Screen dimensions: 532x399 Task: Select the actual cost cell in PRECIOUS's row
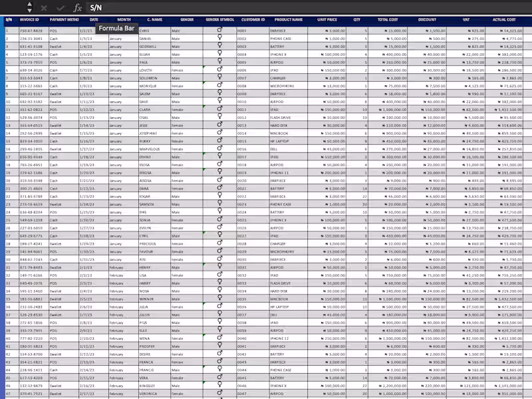point(504,243)
